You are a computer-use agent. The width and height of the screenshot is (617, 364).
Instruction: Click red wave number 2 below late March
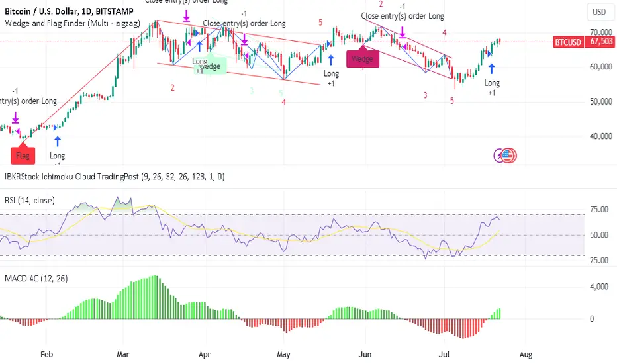[x=172, y=88]
